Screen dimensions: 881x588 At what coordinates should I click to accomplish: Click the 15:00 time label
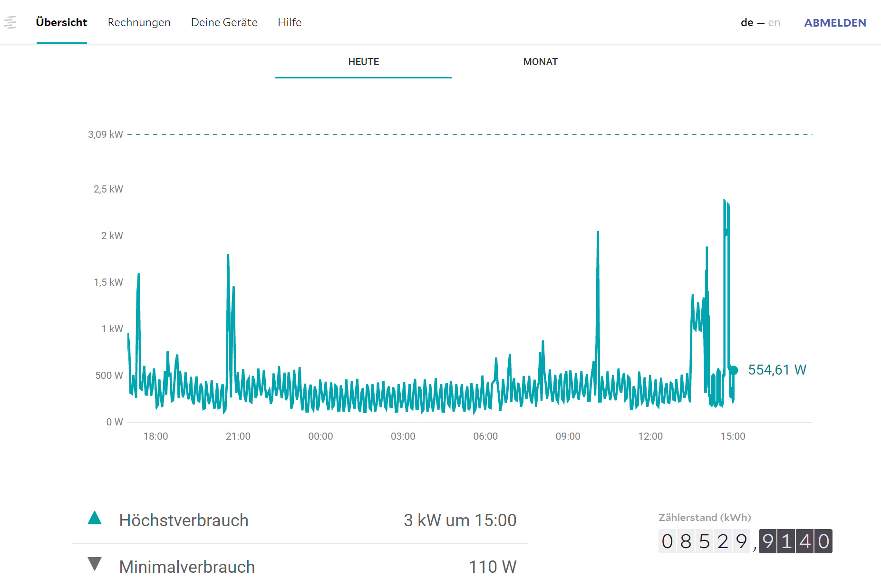point(733,436)
